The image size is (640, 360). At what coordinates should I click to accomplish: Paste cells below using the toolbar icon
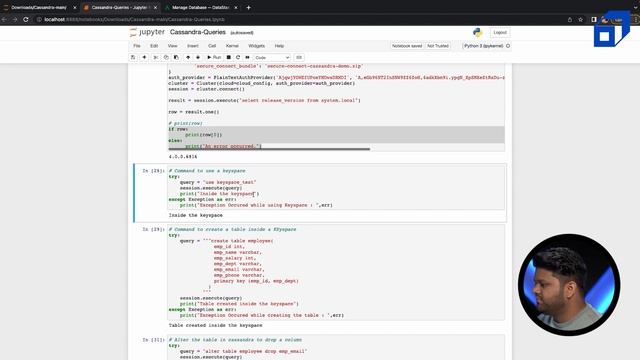point(176,58)
